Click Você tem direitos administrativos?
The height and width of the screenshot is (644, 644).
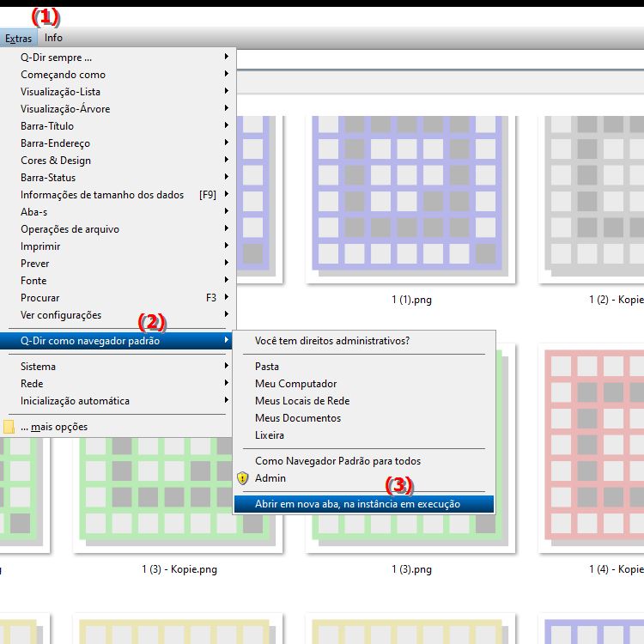(x=364, y=341)
